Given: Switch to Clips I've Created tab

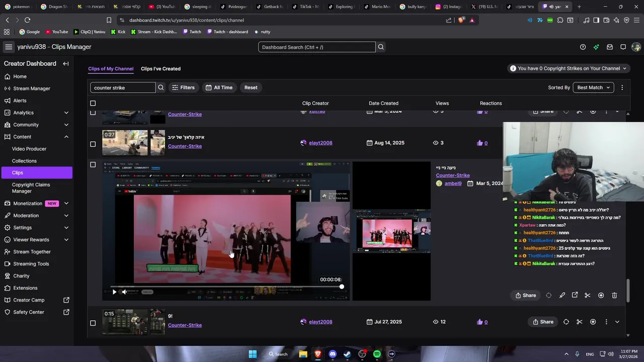Looking at the screenshot, I should click(160, 69).
